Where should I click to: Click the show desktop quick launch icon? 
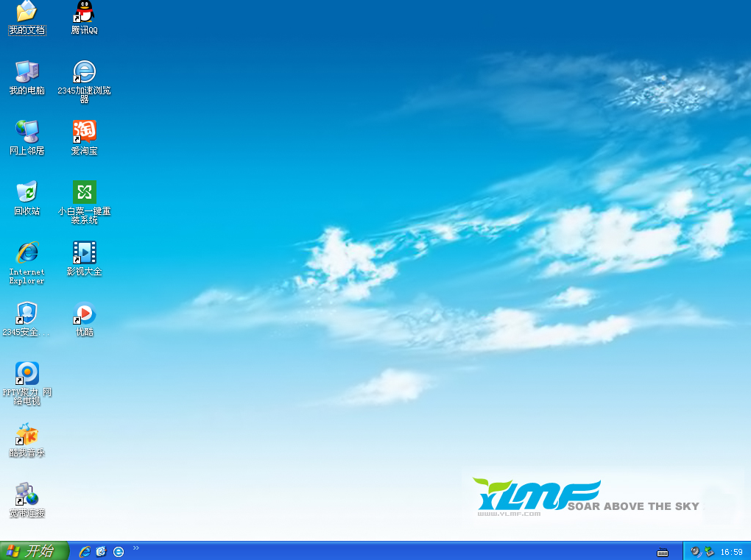pyautogui.click(x=101, y=552)
